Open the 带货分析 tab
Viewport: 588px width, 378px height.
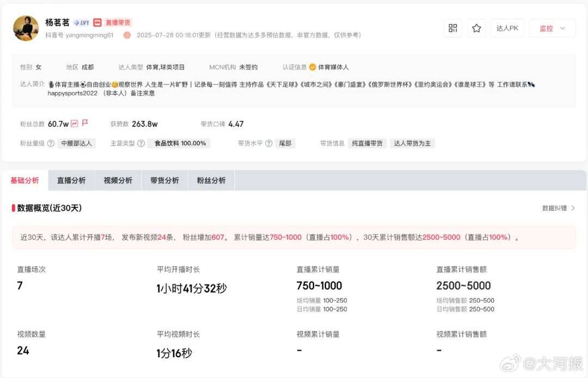click(164, 180)
